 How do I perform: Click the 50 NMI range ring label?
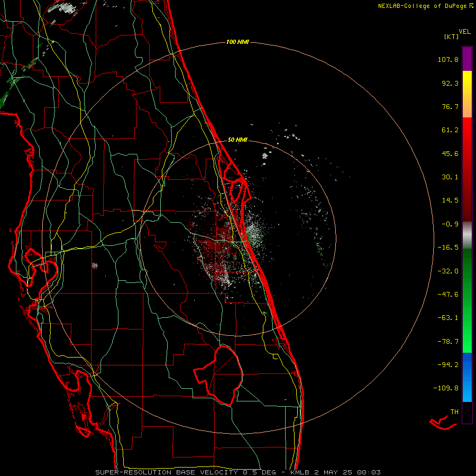click(x=237, y=140)
